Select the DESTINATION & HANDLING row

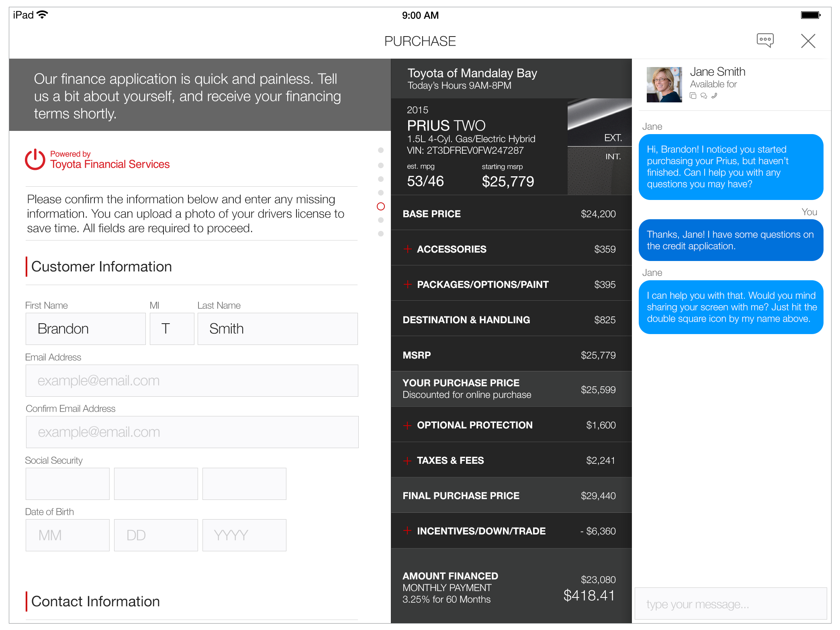(511, 319)
